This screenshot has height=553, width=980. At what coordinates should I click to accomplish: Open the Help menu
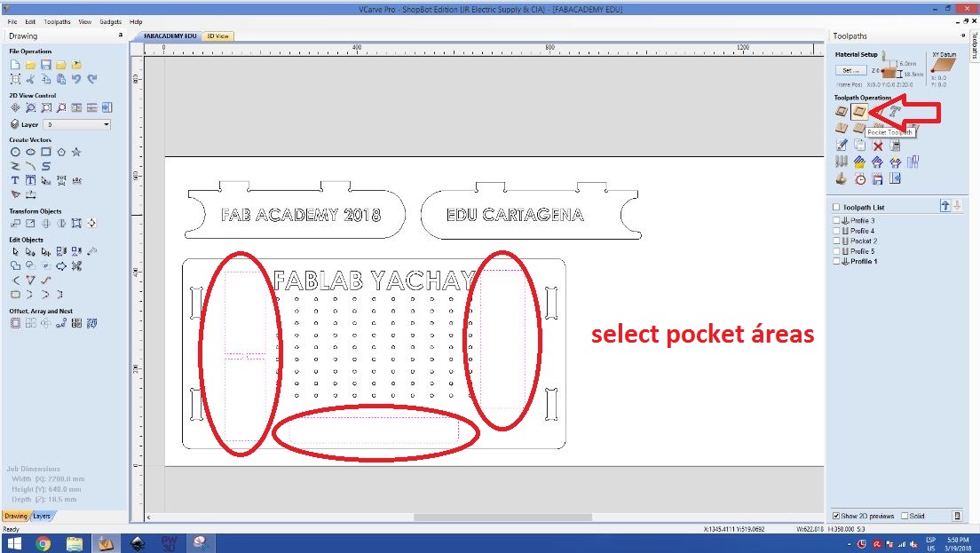[136, 22]
